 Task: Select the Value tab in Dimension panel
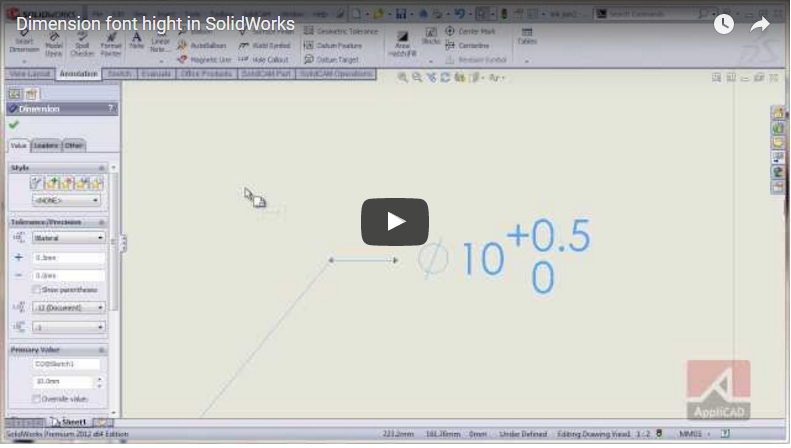coord(19,146)
